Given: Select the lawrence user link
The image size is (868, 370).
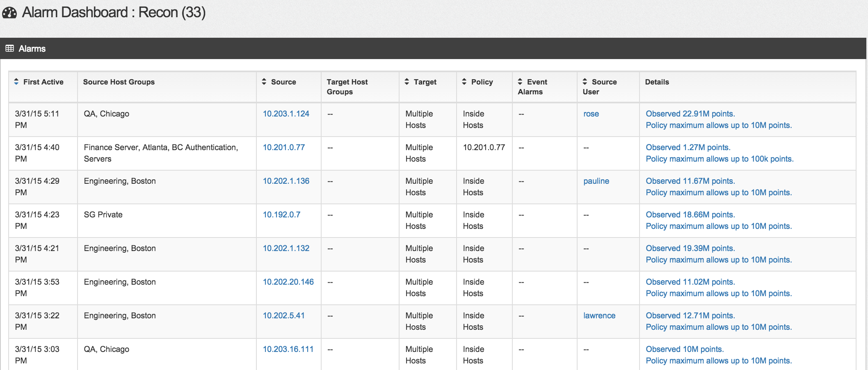Looking at the screenshot, I should click(599, 315).
